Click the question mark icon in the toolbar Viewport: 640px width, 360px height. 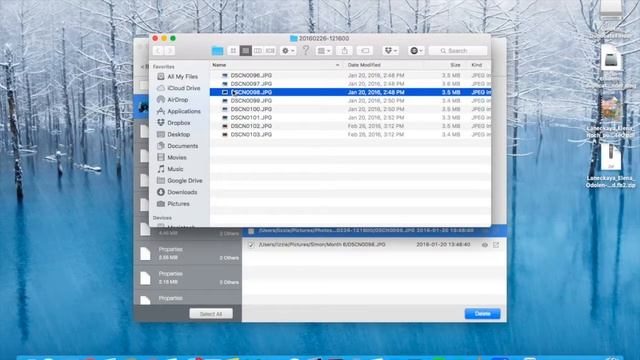(x=306, y=50)
